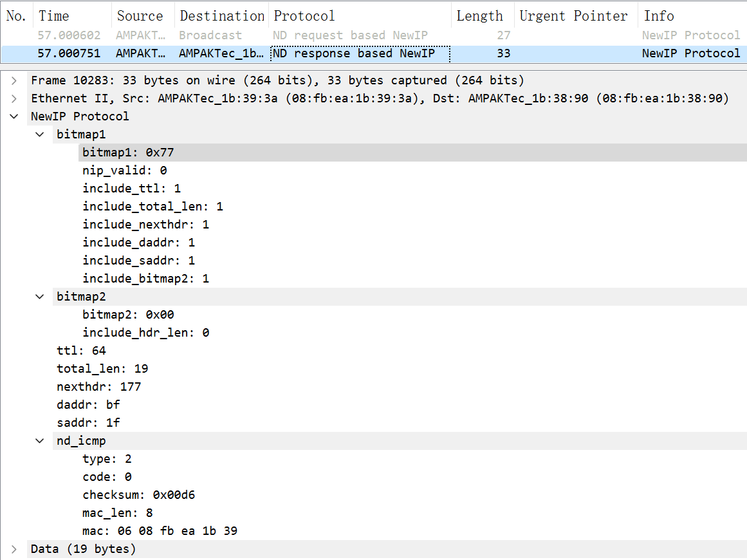The image size is (747, 560).
Task: Collapse the NewIP Protocol section
Action: pyautogui.click(x=14, y=117)
